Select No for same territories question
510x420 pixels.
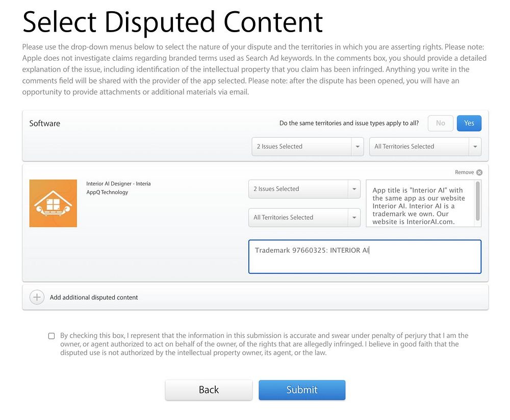440,123
